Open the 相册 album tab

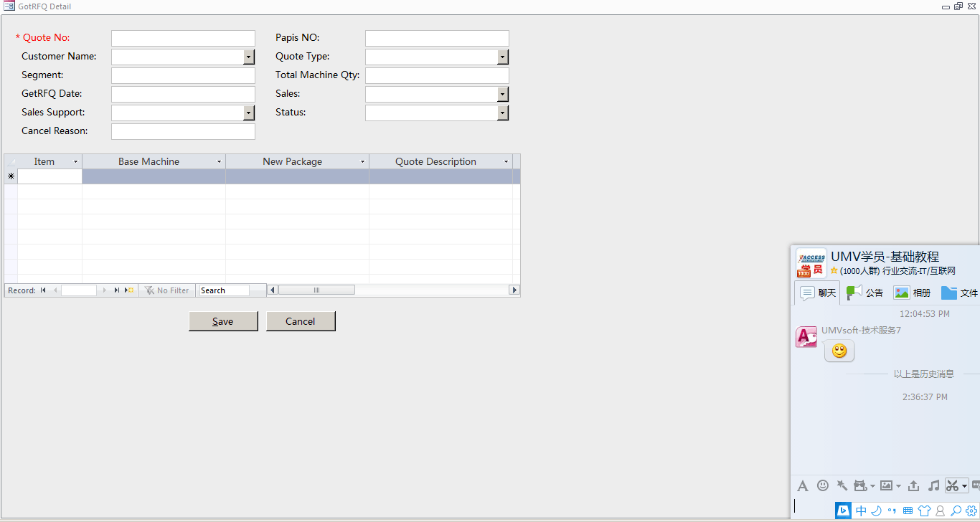(x=912, y=293)
